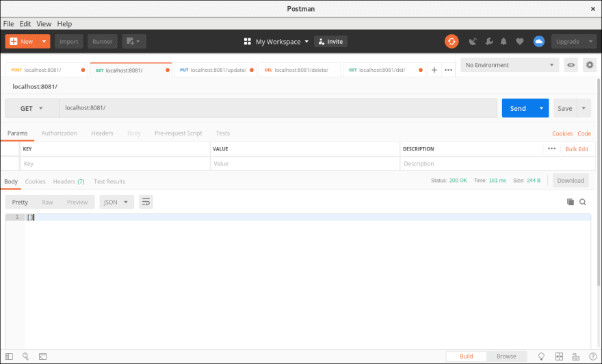Open the help question mark icon
Image resolution: width=602 pixels, height=364 pixels.
(593, 356)
